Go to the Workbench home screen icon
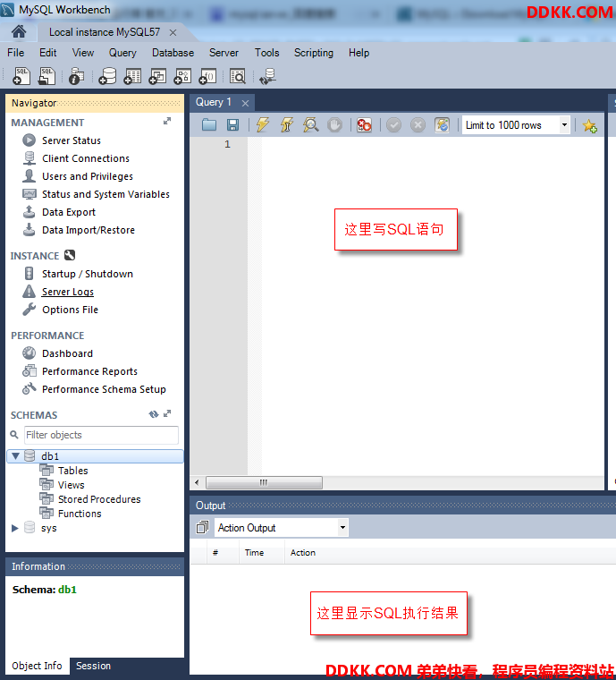The height and width of the screenshot is (680, 616). [19, 31]
